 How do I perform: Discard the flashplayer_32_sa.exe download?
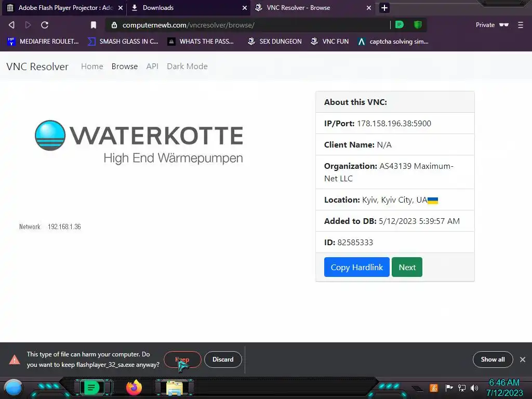click(223, 360)
